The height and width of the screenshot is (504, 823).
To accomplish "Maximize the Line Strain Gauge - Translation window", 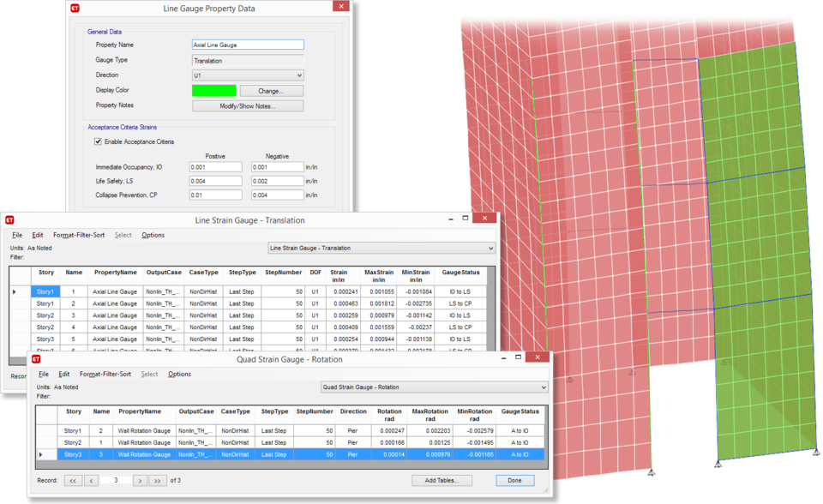I will [466, 219].
